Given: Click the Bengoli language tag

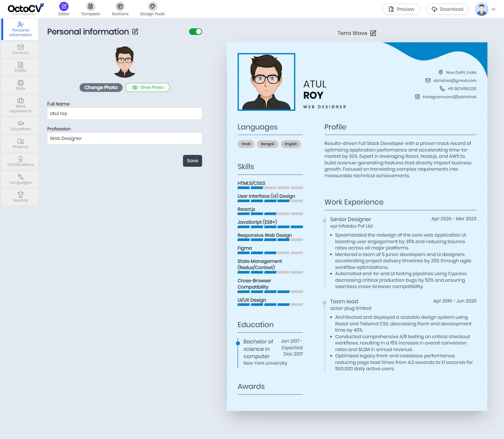Looking at the screenshot, I should pyautogui.click(x=267, y=144).
